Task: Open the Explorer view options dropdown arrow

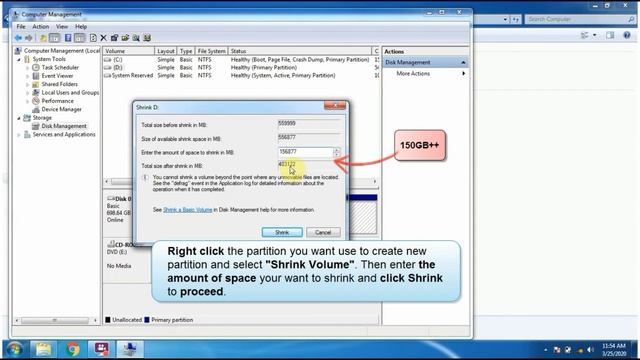Action: [x=594, y=36]
